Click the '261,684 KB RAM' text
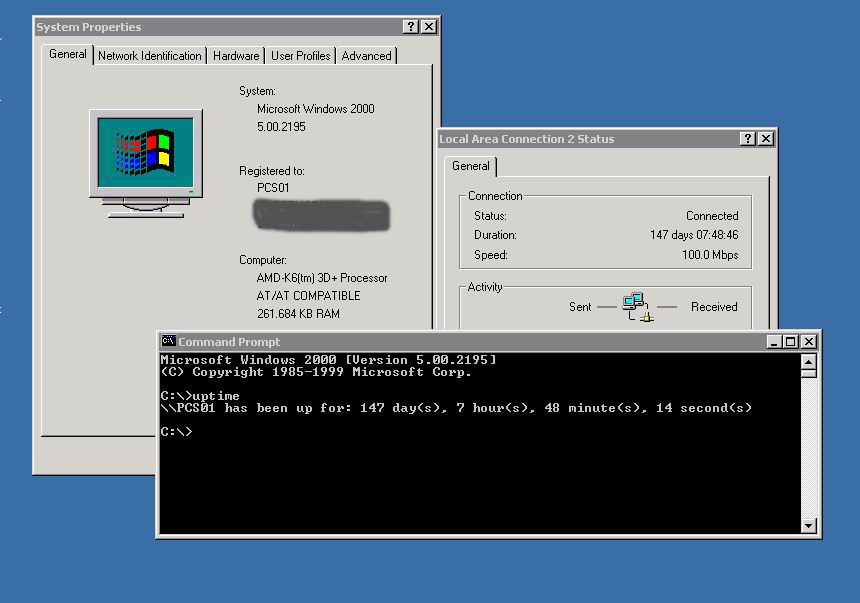Viewport: 860px width, 603px height. click(298, 314)
